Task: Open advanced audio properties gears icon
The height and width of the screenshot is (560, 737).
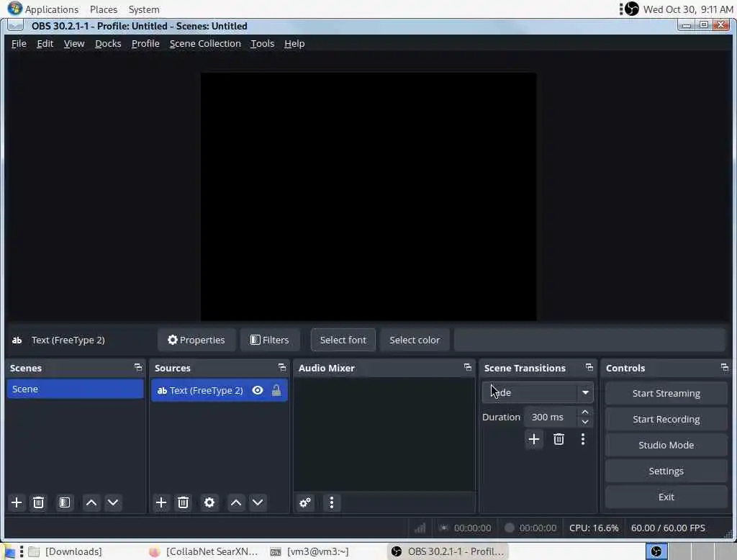Action: click(305, 502)
